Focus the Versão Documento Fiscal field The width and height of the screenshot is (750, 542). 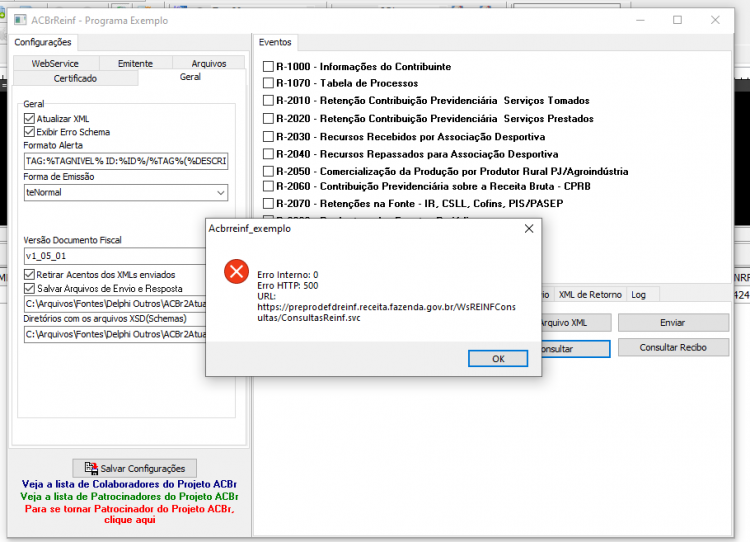(x=115, y=256)
